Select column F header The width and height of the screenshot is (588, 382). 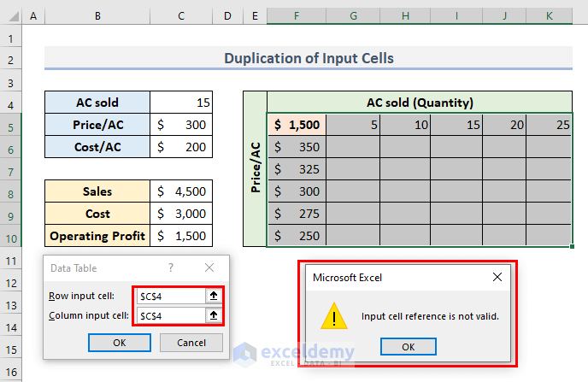click(297, 16)
